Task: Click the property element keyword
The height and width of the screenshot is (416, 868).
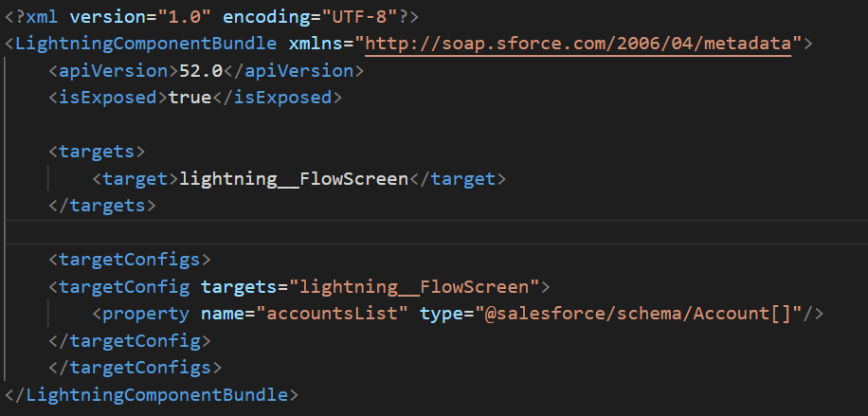Action: (146, 314)
